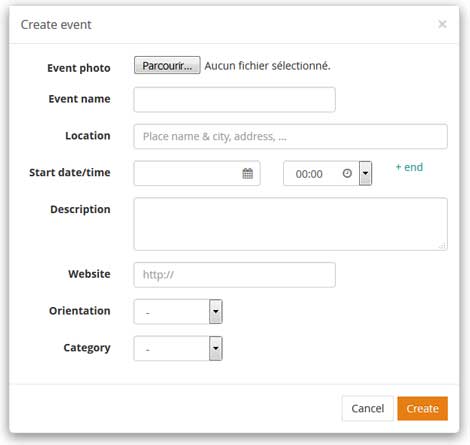Click the orange Create button
470x445 pixels.
click(x=422, y=408)
